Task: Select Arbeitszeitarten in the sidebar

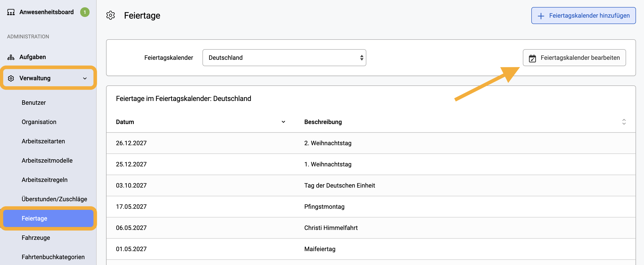Action: 43,141
